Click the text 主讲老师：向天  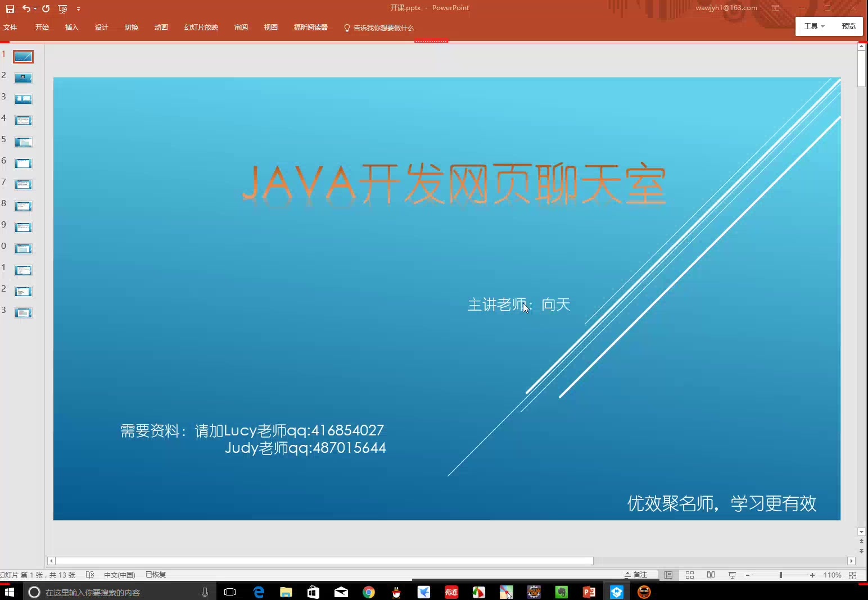point(519,304)
